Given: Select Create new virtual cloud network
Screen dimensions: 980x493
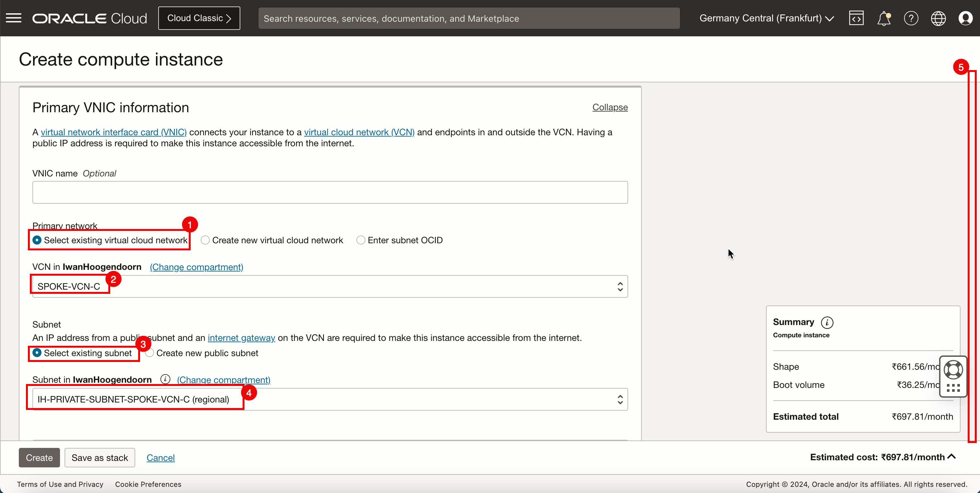Looking at the screenshot, I should tap(205, 240).
